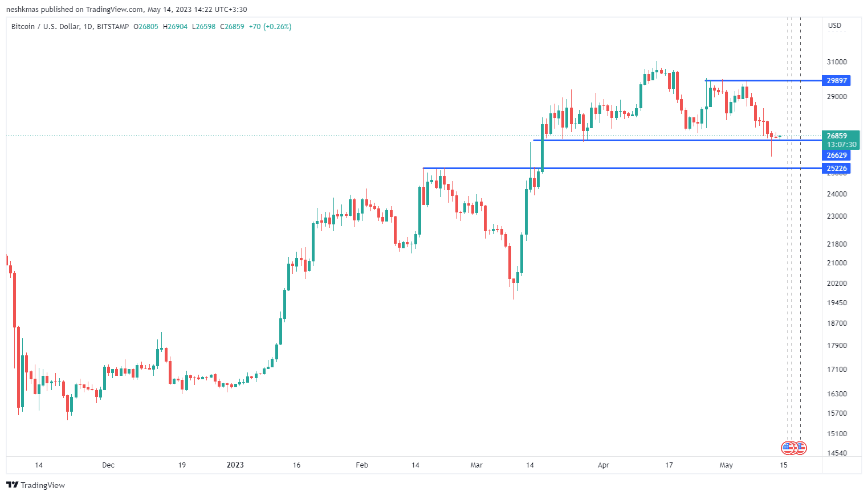Click the 29000 price axis label
868x496 pixels.
click(x=837, y=96)
